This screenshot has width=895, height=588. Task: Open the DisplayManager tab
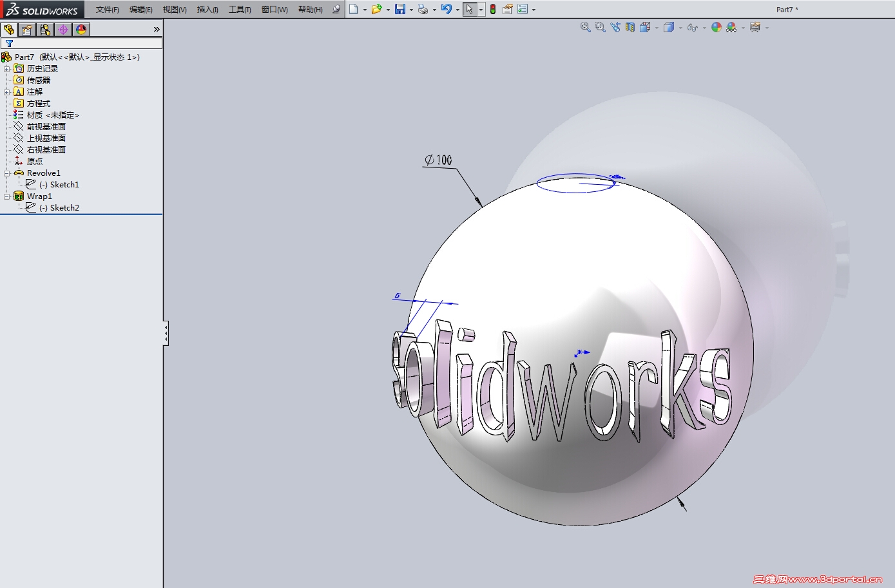click(81, 30)
